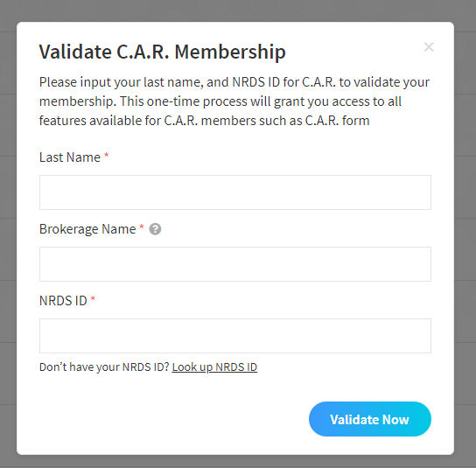
Task: Focus the Last Name input field
Action: pos(235,192)
